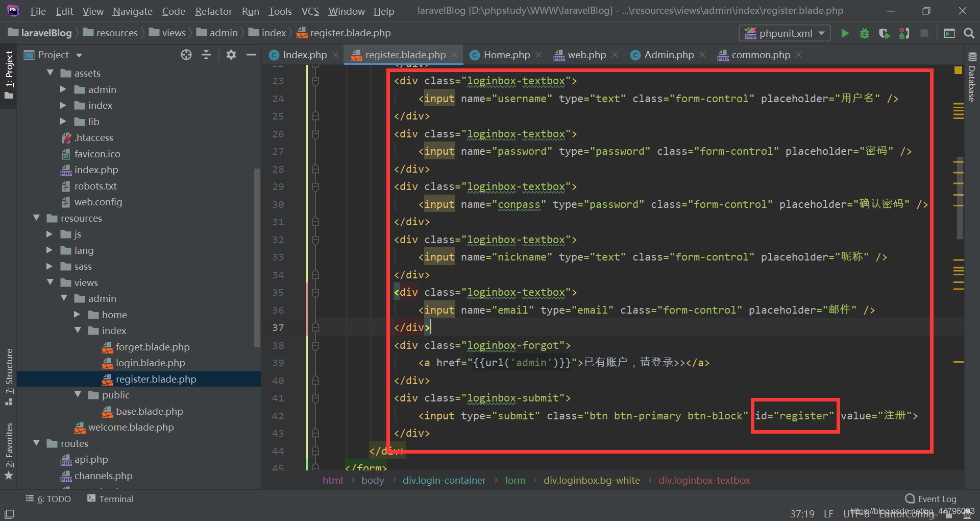Toggle fold marker at line 23
980x521 pixels.
tap(315, 81)
